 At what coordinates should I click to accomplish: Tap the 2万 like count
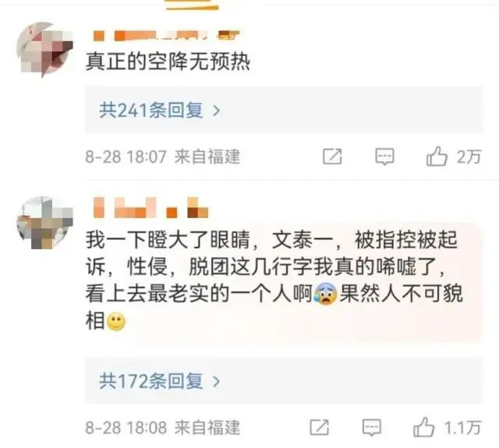pos(469,157)
